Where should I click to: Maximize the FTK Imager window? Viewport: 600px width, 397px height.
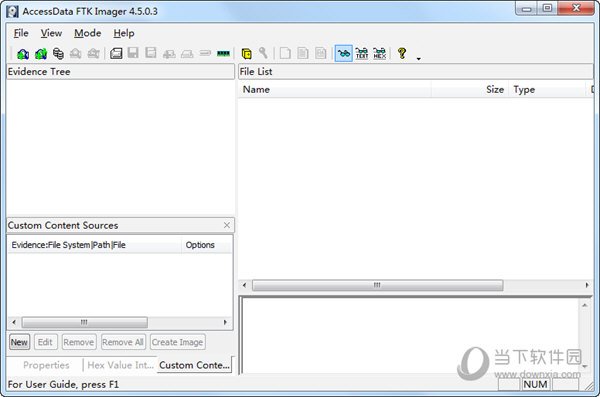[x=548, y=8]
